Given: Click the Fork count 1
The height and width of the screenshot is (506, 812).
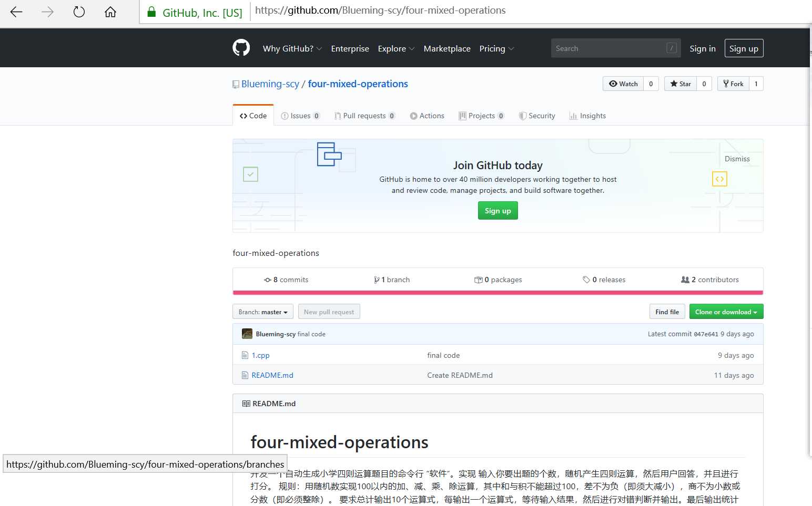Looking at the screenshot, I should click(756, 84).
